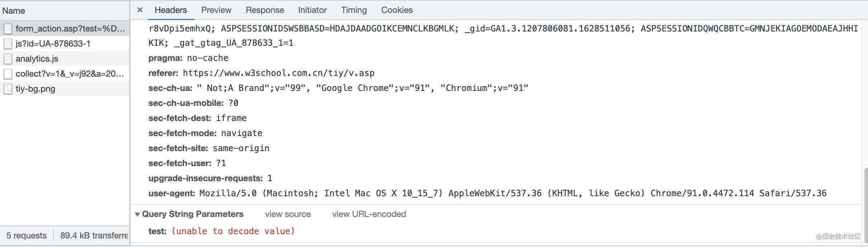
Task: Select the Headers tab
Action: (x=171, y=10)
